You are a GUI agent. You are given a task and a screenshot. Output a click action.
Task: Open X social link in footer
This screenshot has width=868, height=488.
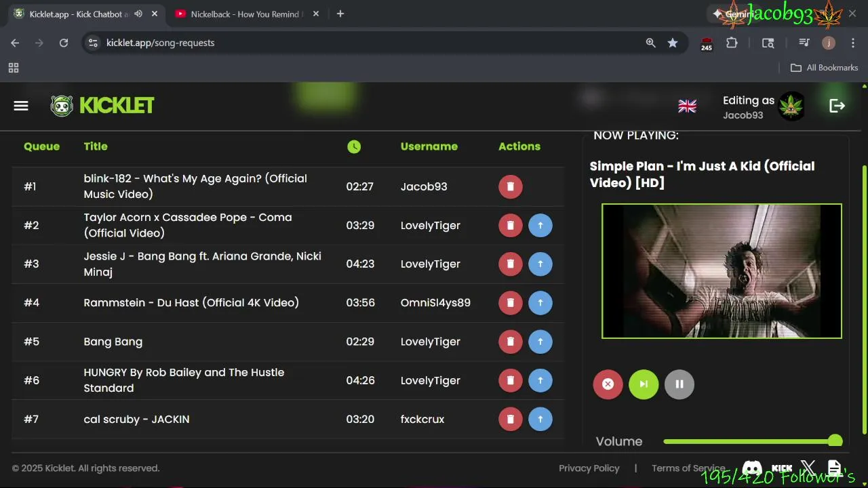pyautogui.click(x=808, y=468)
